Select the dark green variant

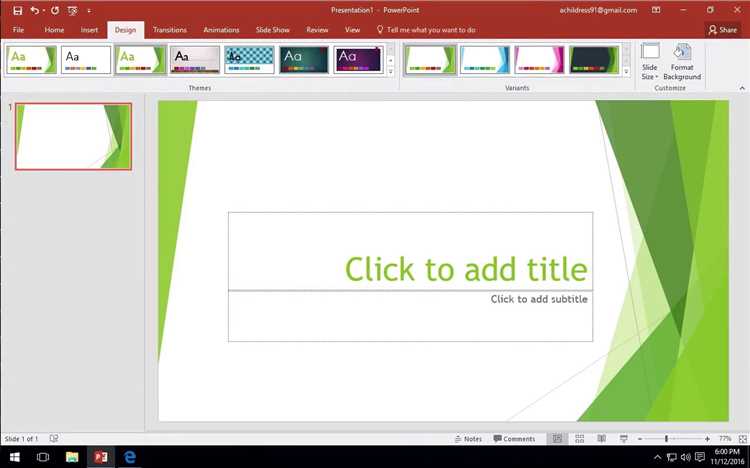(x=594, y=60)
